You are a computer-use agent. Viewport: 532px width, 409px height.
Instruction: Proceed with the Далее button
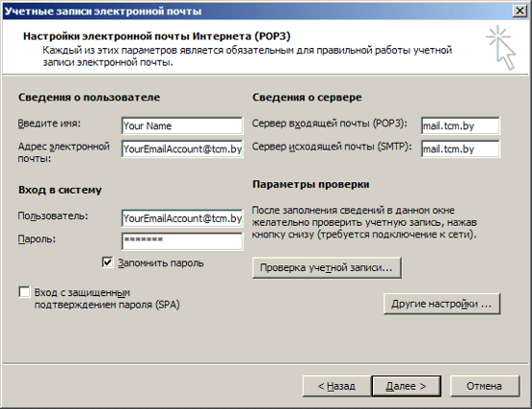[x=406, y=386]
